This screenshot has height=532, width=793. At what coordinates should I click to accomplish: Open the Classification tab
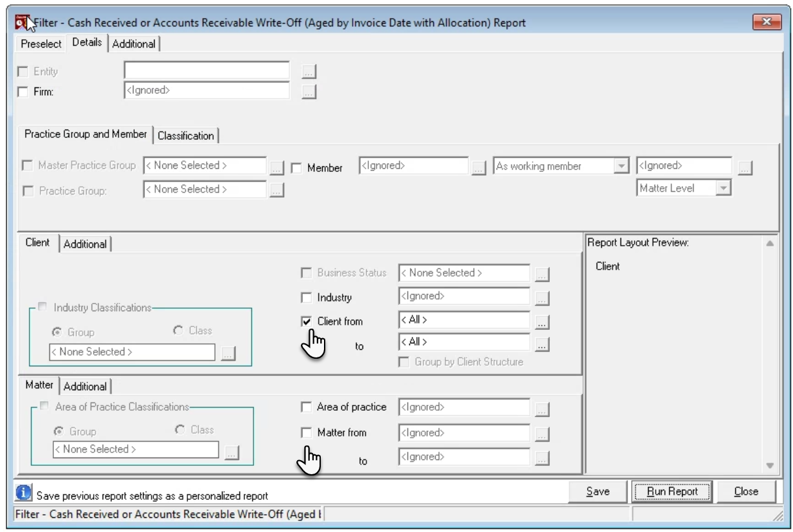tap(185, 135)
